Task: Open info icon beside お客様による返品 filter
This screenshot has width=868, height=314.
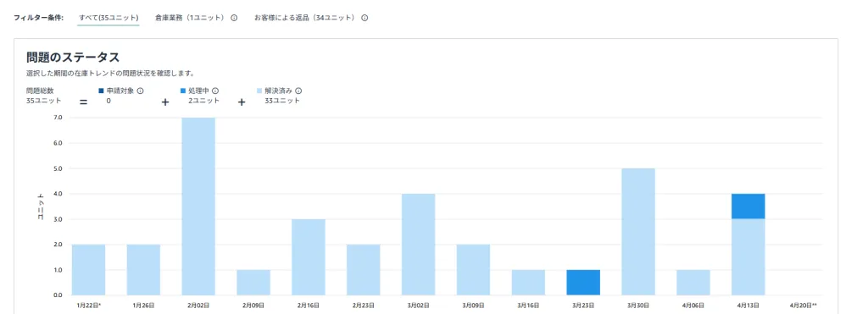Action: (364, 18)
